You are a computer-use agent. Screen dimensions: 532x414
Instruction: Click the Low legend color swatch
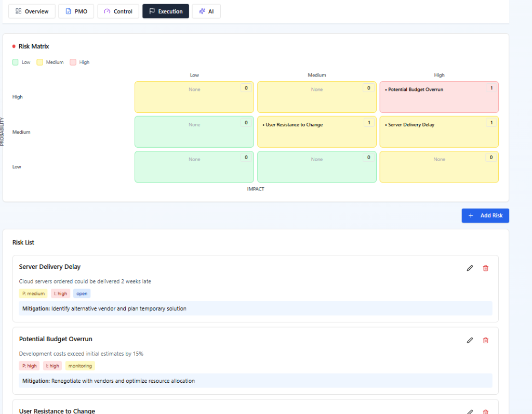click(15, 62)
